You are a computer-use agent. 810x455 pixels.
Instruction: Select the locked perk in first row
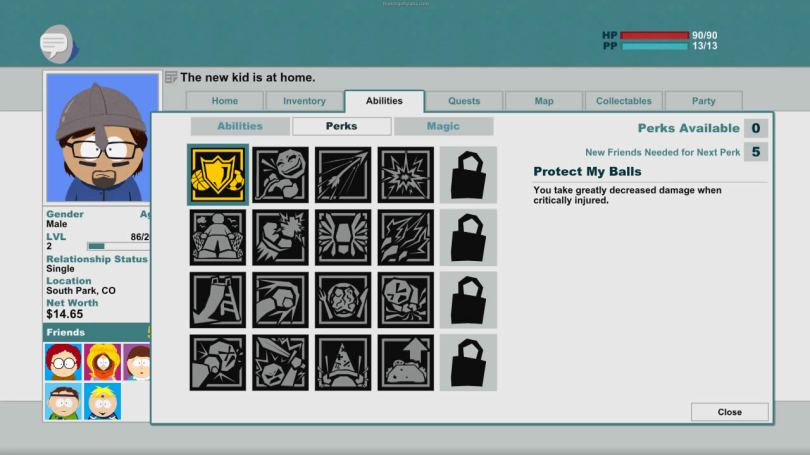[467, 175]
